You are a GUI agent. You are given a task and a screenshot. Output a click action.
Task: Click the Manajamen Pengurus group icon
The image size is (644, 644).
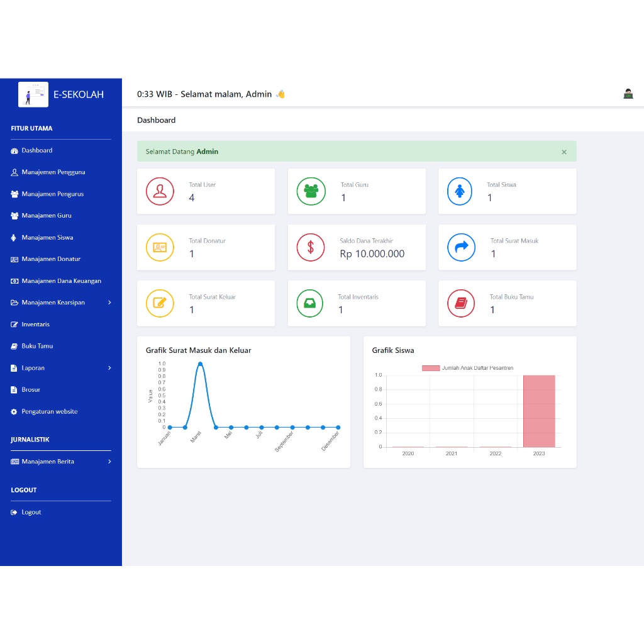click(x=14, y=194)
